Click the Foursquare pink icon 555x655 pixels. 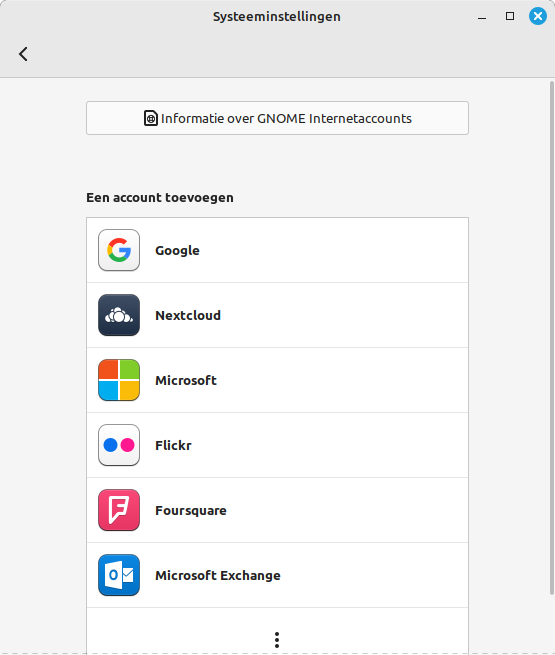pyautogui.click(x=119, y=510)
